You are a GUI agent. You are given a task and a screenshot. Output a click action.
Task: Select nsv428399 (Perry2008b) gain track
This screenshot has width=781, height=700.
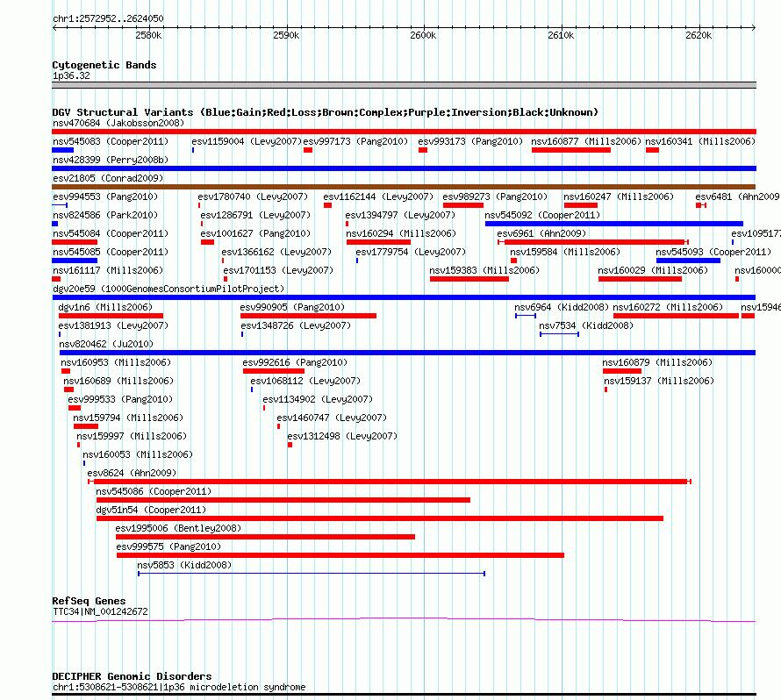(x=404, y=168)
